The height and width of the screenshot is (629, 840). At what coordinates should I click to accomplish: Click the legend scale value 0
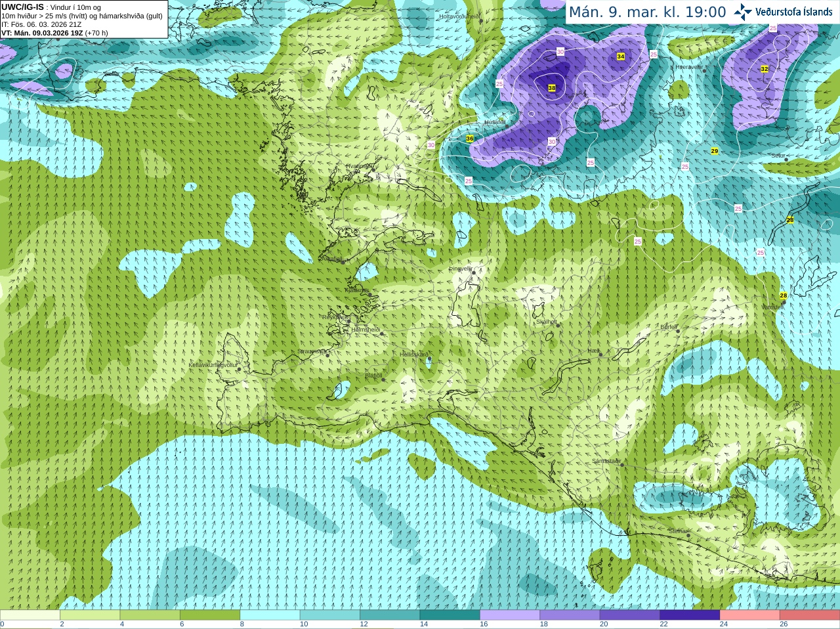2,624
